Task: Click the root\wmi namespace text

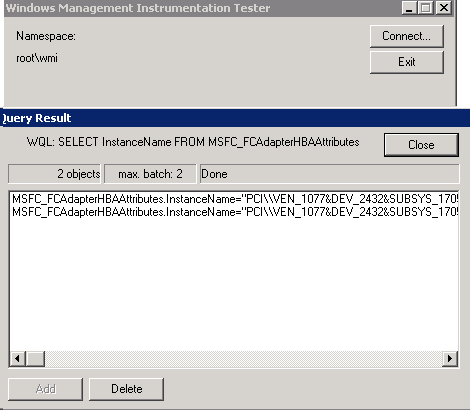Action: coord(37,58)
